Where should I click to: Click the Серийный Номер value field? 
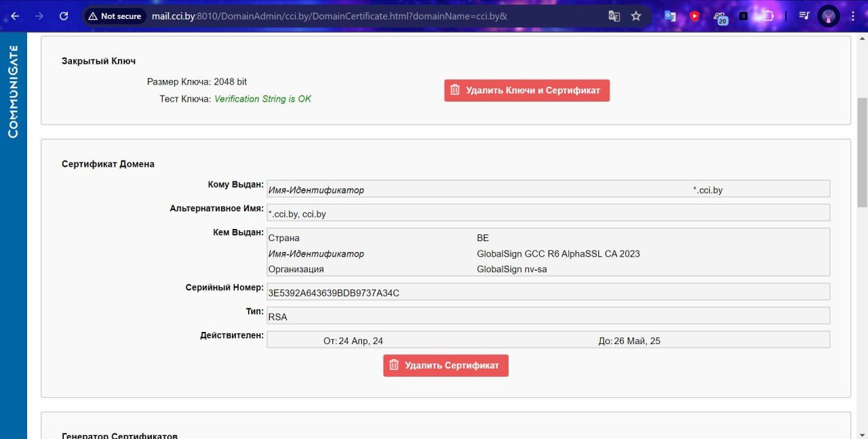point(548,292)
